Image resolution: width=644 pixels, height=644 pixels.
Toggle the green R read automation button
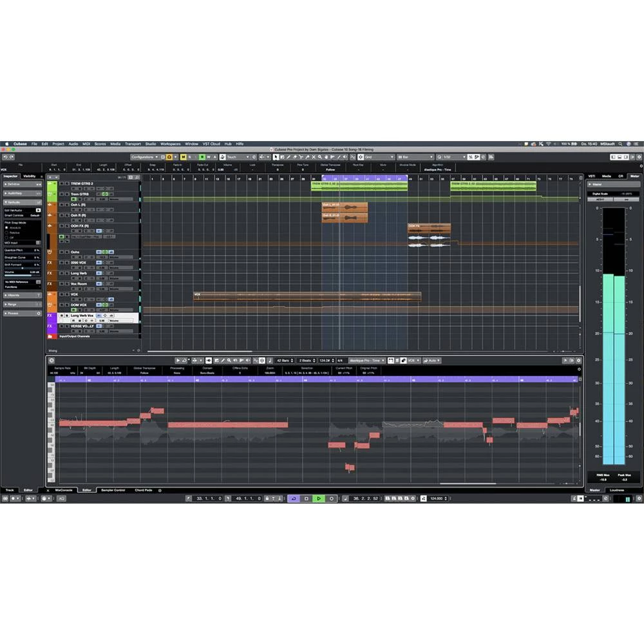(x=201, y=157)
